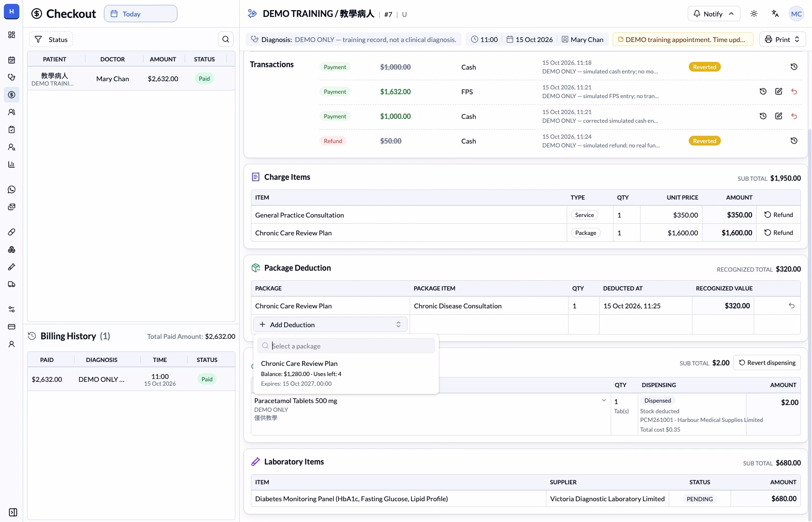
Task: Open the $2,632.00 billing history entry
Action: 131,379
